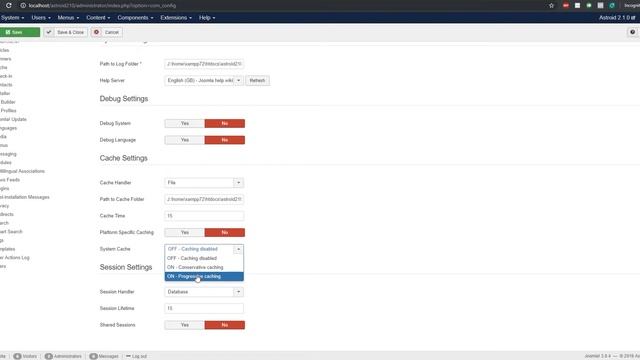Viewport: 640px width, 360px height.
Task: Open the Extensions menu
Action: [176, 18]
